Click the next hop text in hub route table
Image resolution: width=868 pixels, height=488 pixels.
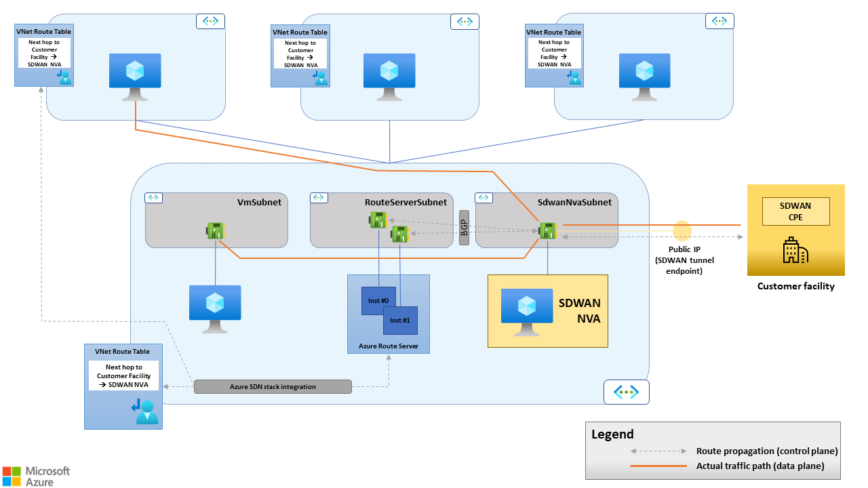point(124,376)
